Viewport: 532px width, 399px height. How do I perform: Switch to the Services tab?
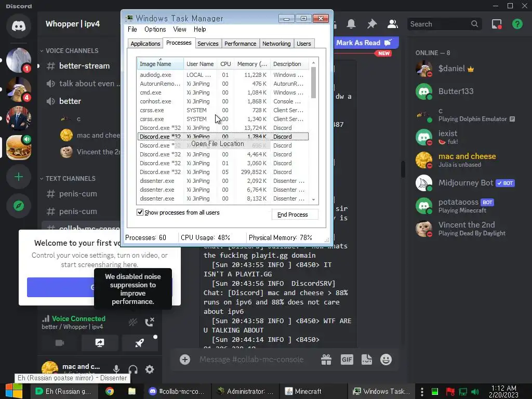pyautogui.click(x=208, y=44)
